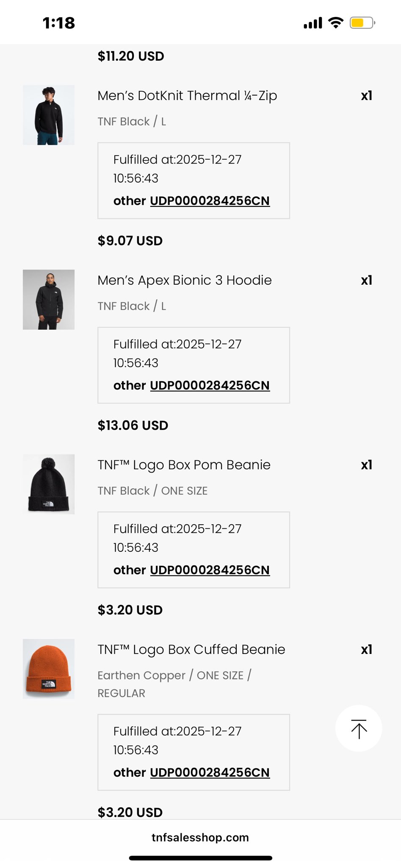Tap the tnfsalesshop.com address bar
Image resolution: width=401 pixels, height=868 pixels.
[x=200, y=837]
